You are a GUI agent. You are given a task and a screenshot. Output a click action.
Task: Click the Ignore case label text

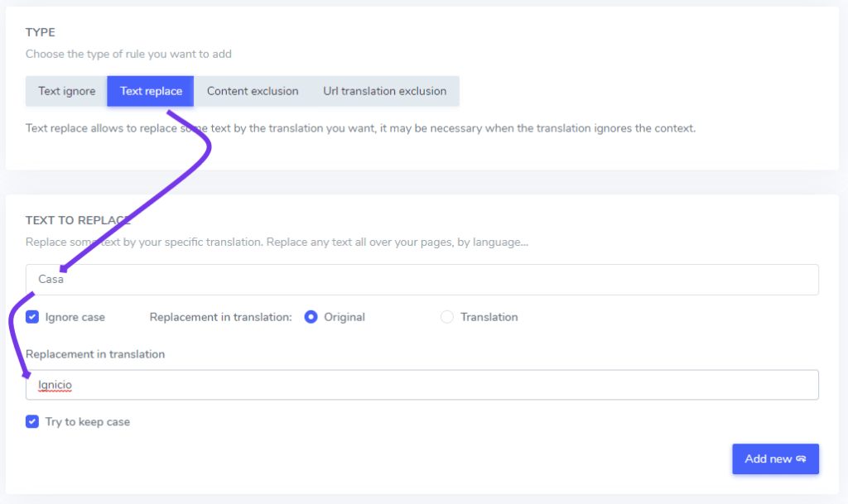pyautogui.click(x=73, y=317)
